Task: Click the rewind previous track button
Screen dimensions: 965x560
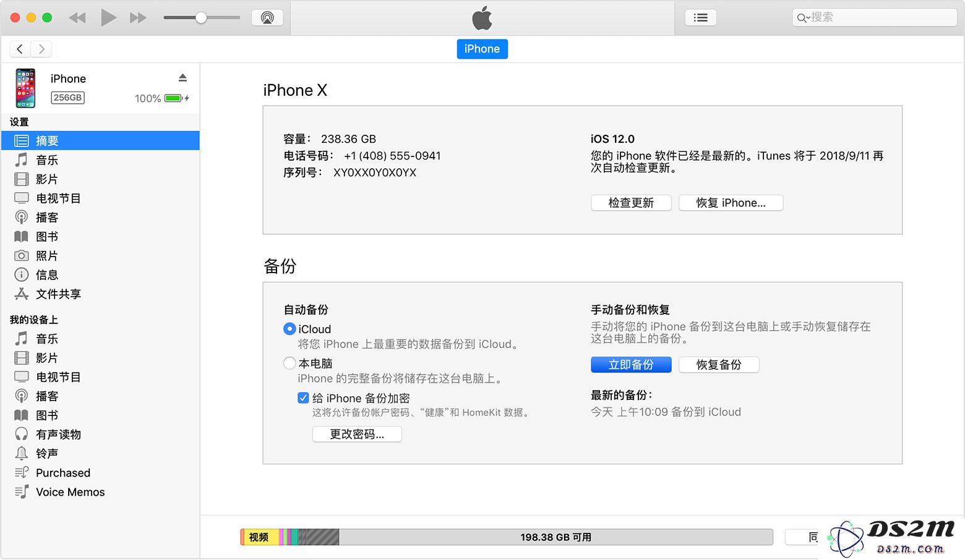Action: [77, 18]
